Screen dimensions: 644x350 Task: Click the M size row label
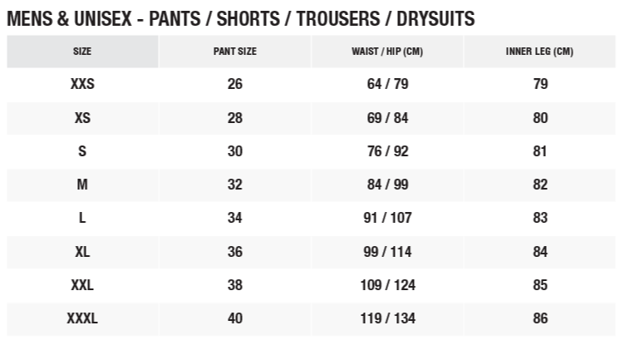point(82,185)
